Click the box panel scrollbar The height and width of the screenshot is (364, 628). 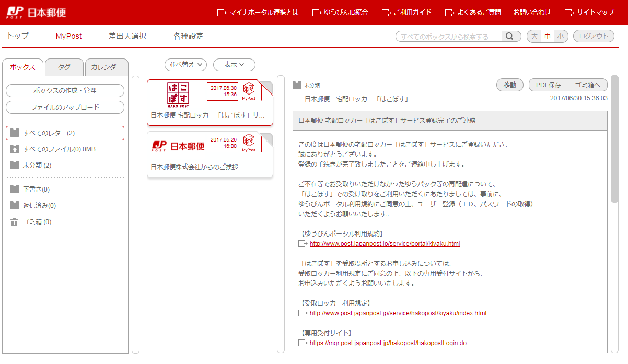[x=136, y=214]
